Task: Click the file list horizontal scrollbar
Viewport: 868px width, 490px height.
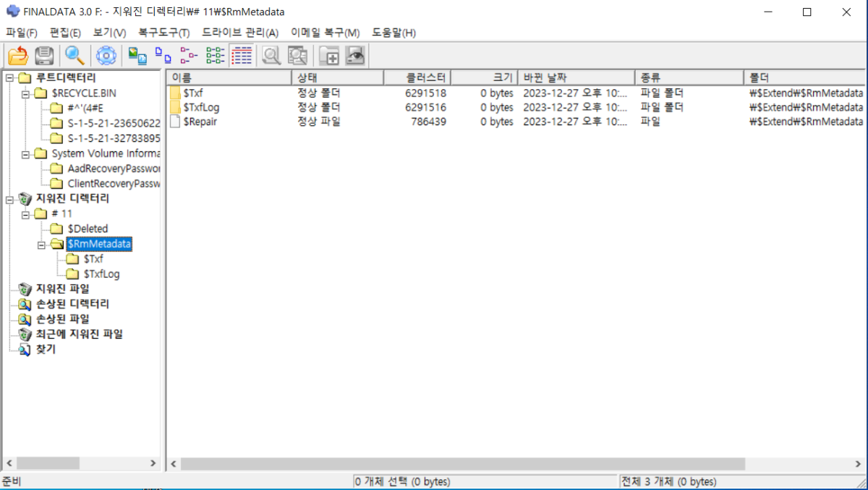Action: point(463,463)
